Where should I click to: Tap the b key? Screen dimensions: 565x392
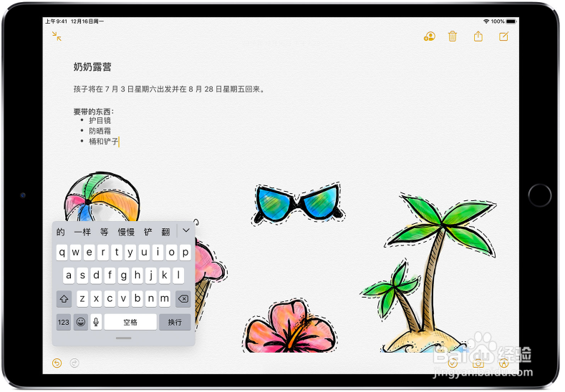click(137, 299)
